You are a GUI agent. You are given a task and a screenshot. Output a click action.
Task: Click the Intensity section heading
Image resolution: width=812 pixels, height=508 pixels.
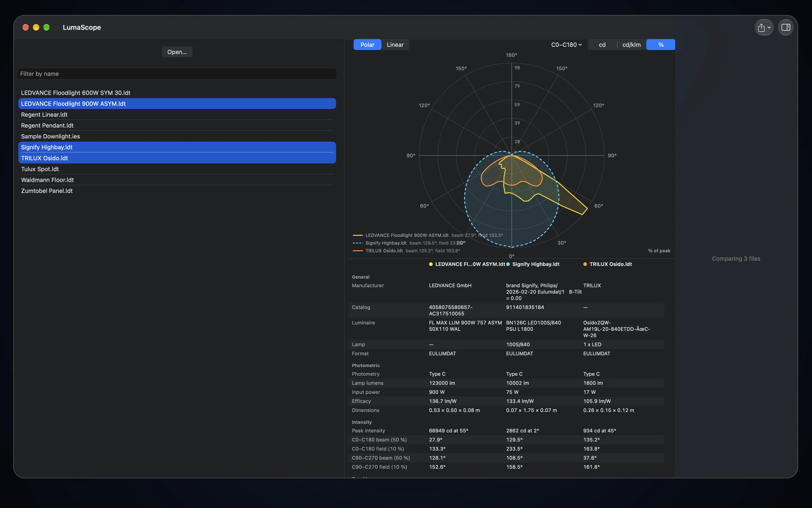362,422
